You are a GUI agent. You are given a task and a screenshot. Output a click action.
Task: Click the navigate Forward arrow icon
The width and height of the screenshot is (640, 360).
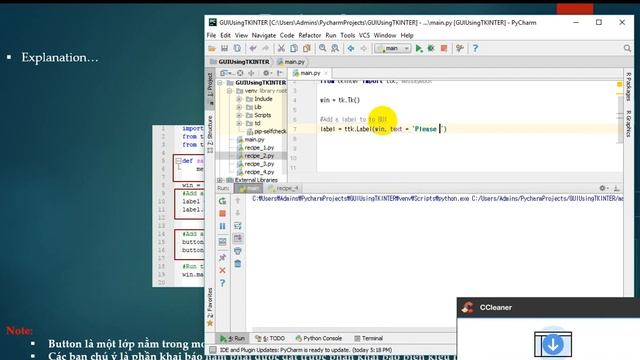coord(363,49)
